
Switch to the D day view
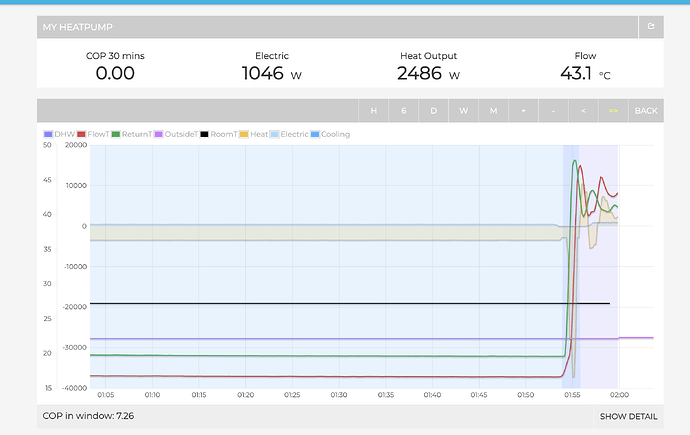pos(433,111)
